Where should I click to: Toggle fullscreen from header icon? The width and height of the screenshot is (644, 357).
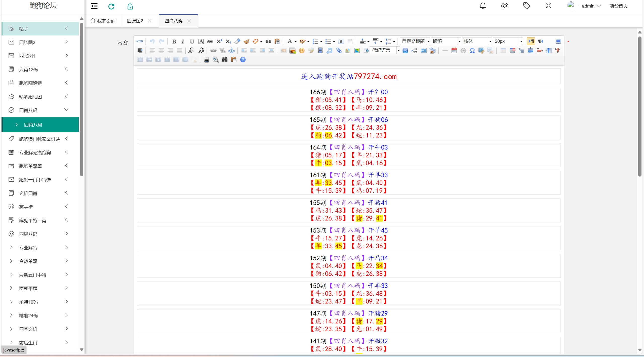[x=548, y=6]
